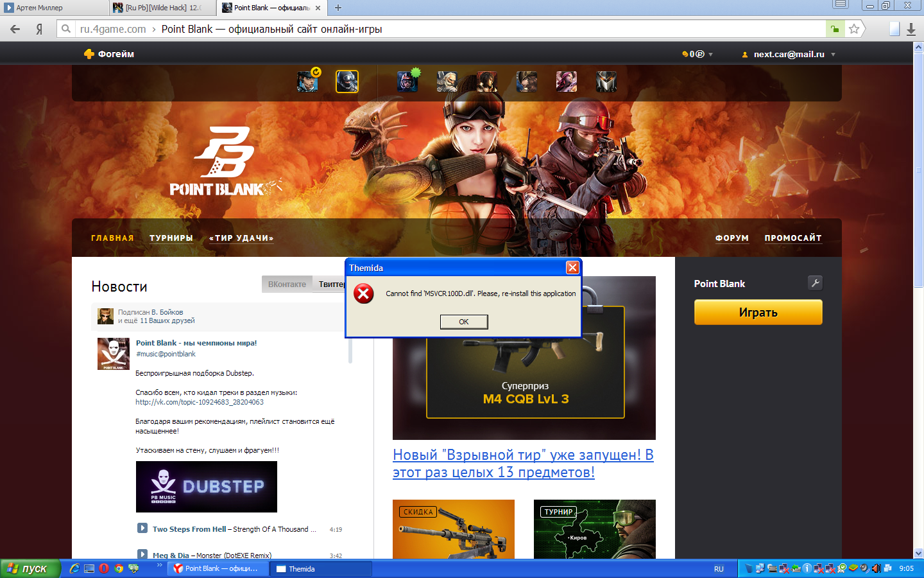Select the first game icon with update badge
Image resolution: width=924 pixels, height=578 pixels.
coord(308,81)
